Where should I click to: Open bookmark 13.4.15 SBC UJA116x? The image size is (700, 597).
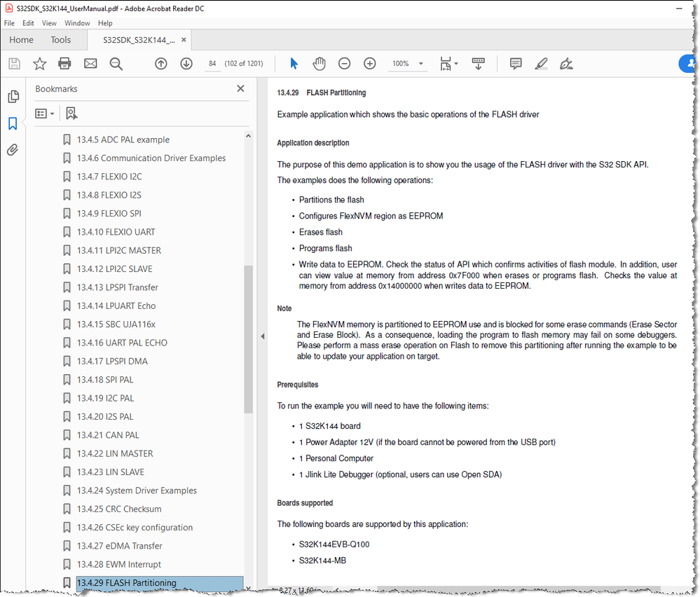pos(116,324)
